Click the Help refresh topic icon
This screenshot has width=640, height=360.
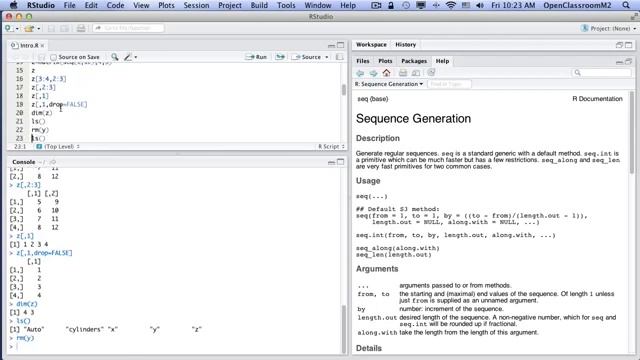click(x=431, y=73)
